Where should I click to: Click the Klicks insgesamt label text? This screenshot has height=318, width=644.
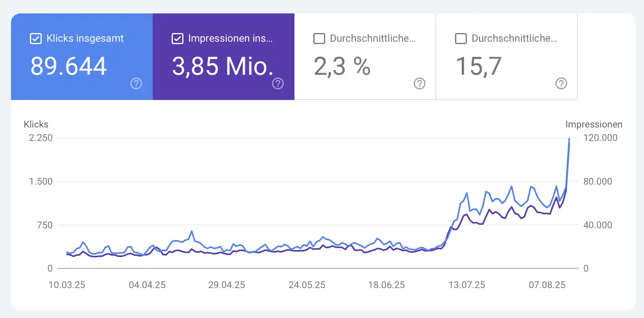[85, 38]
